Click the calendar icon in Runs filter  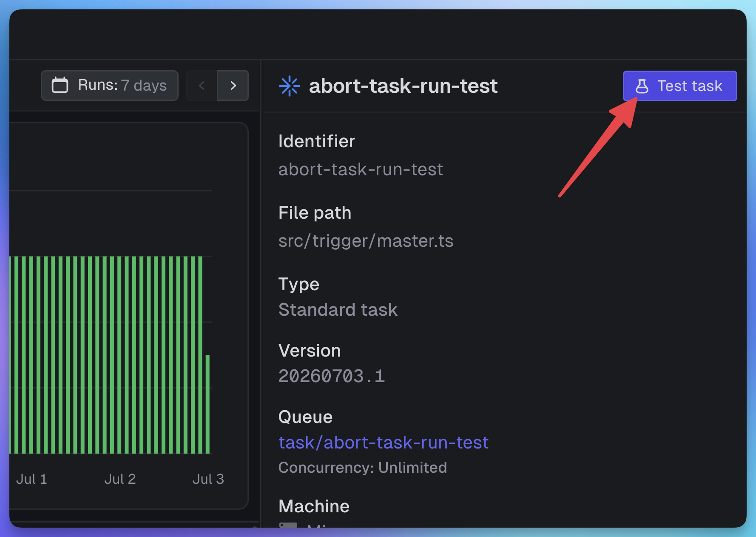(60, 85)
